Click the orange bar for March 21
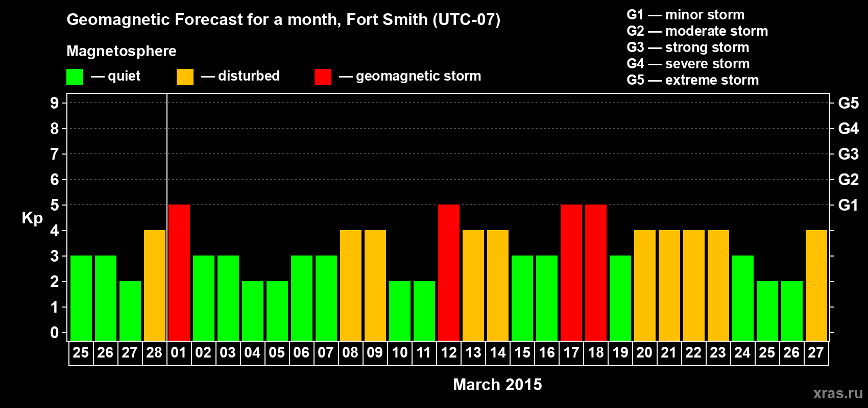The height and width of the screenshot is (408, 868). [669, 285]
